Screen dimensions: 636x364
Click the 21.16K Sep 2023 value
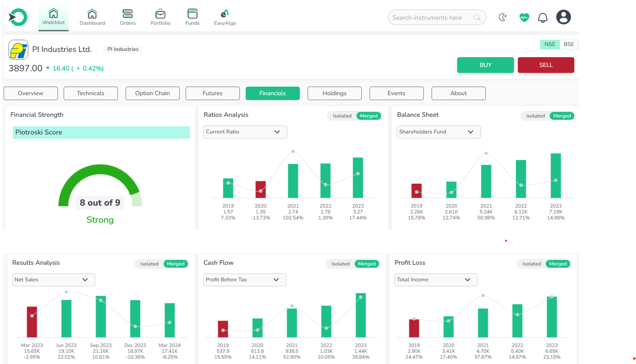point(101,351)
